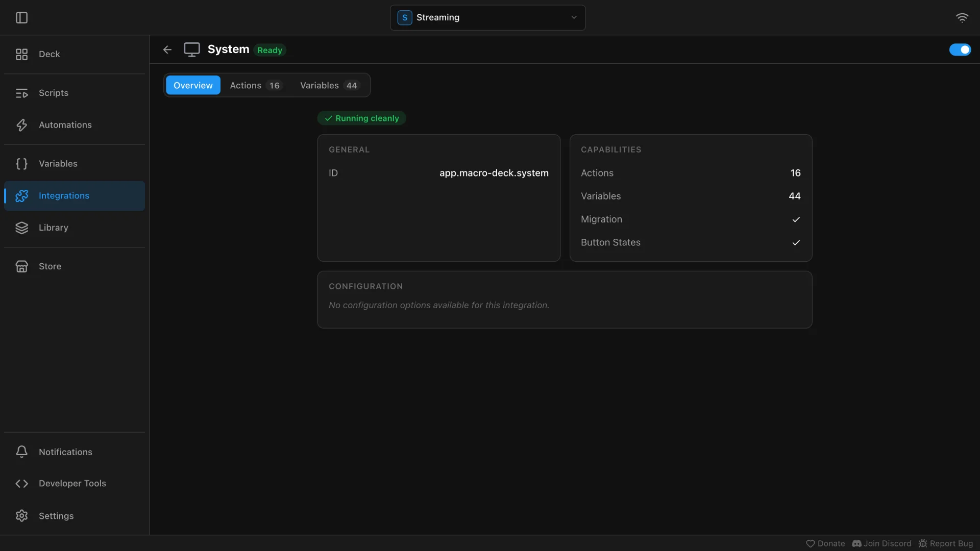Image resolution: width=980 pixels, height=551 pixels.
Task: Click the Report Bug link
Action: click(x=945, y=544)
